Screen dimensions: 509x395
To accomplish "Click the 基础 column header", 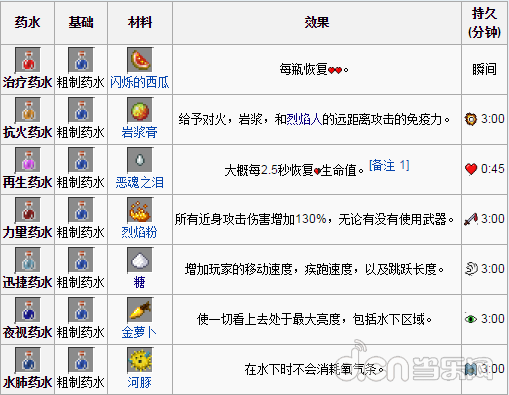I will click(81, 23).
